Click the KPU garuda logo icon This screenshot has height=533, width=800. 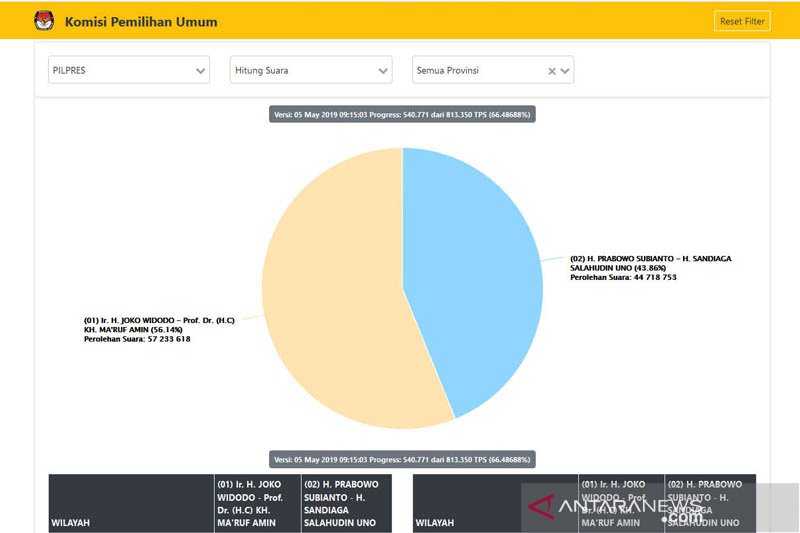point(44,21)
